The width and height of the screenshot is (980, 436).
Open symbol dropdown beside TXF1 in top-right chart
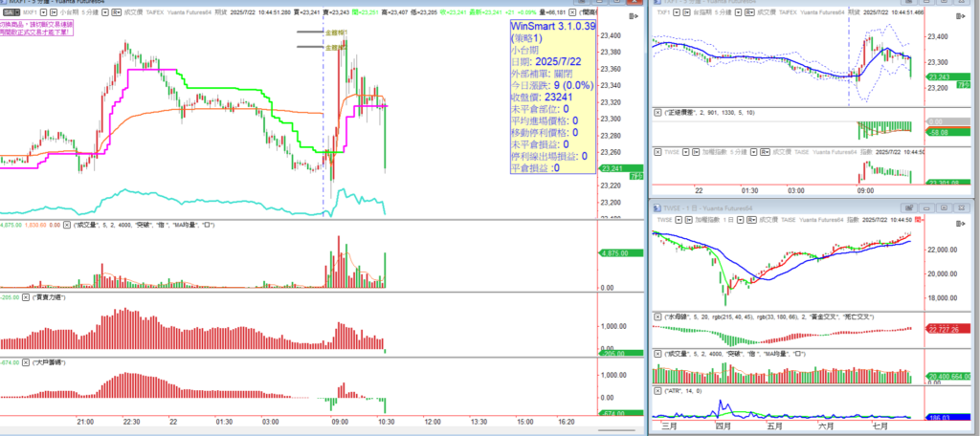pos(677,12)
